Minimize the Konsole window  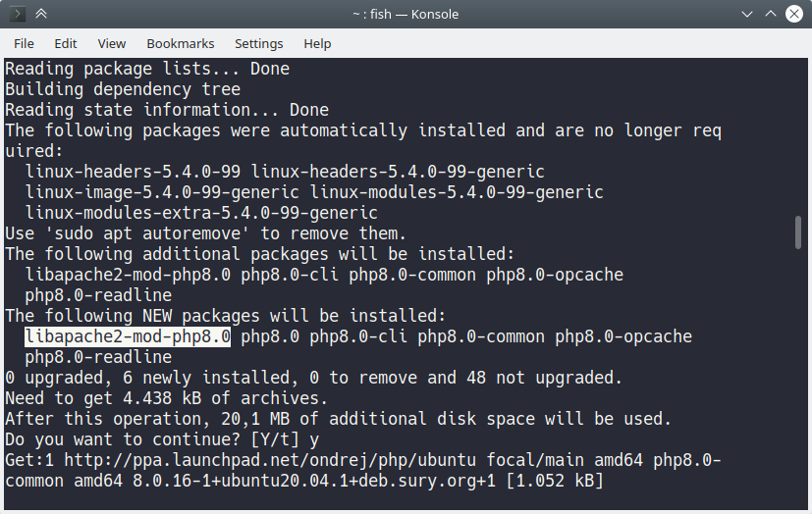[747, 14]
